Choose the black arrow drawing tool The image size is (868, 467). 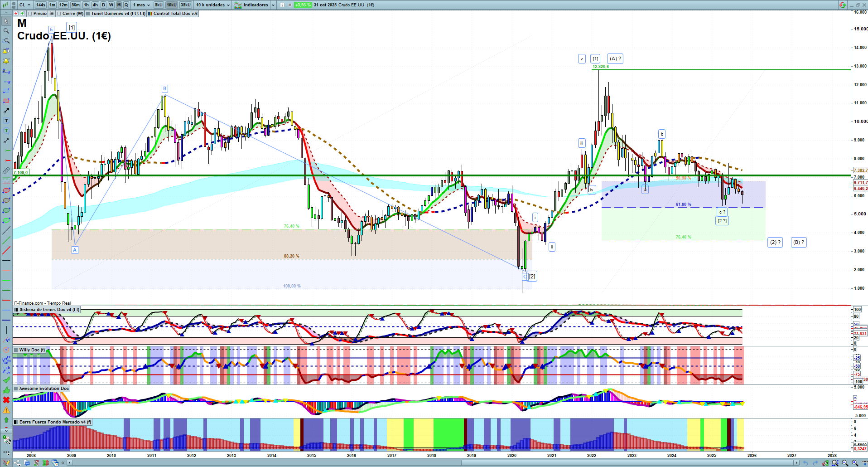(x=6, y=111)
